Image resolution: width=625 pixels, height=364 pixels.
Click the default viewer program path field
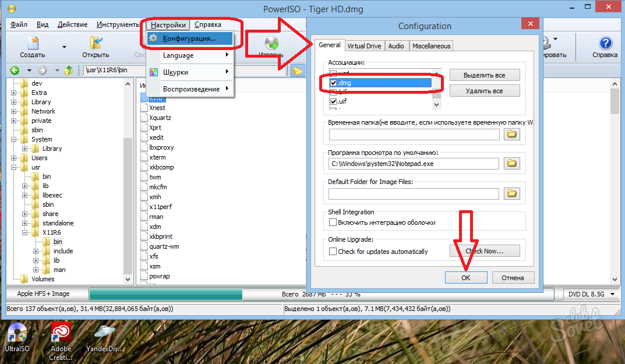(414, 164)
